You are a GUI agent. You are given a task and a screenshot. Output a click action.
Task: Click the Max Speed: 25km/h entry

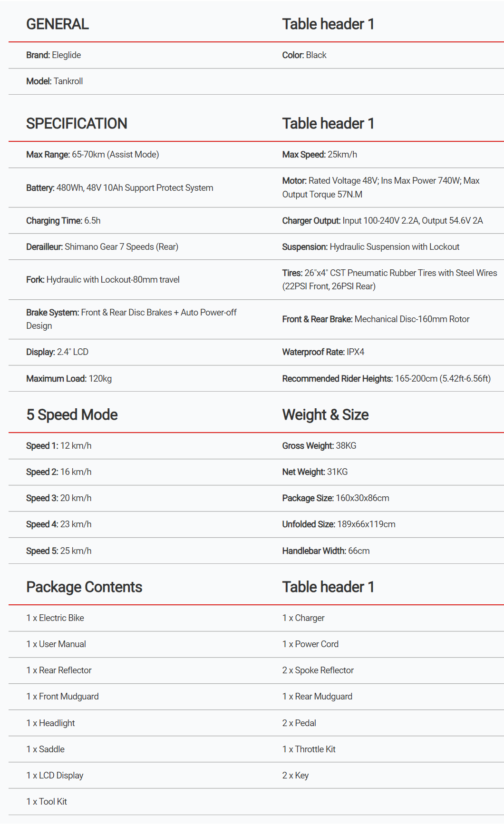[320, 155]
